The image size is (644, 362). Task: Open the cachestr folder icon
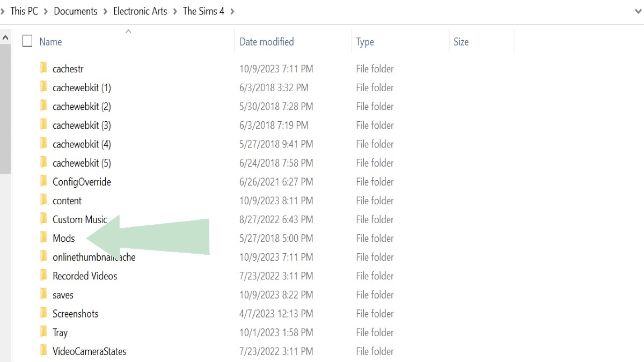click(x=44, y=69)
